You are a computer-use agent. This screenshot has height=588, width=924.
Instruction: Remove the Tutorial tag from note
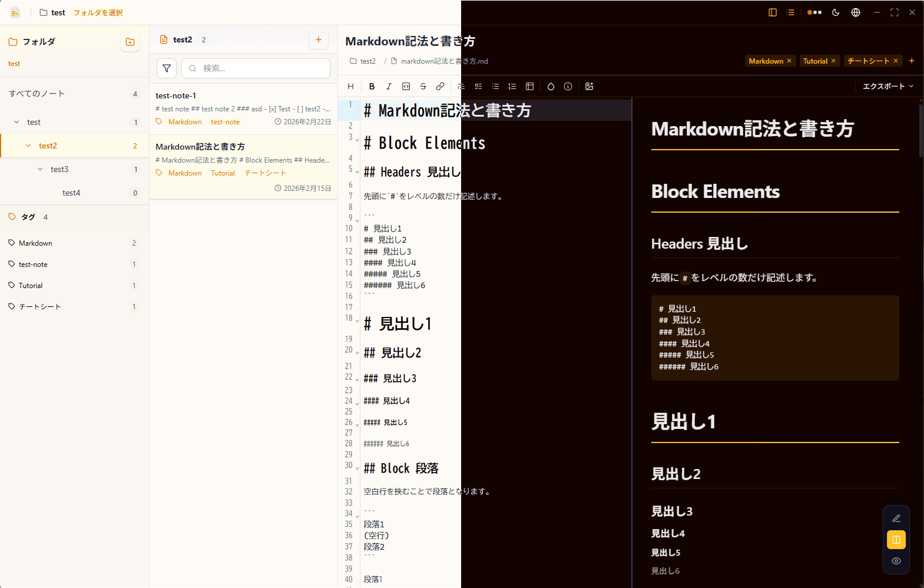[833, 61]
